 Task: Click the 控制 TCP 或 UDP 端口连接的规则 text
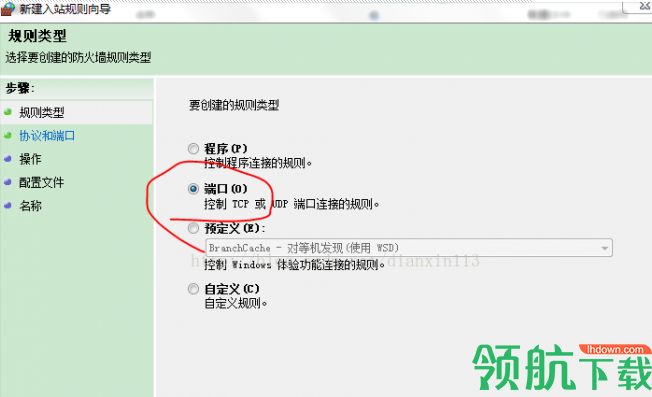click(291, 204)
